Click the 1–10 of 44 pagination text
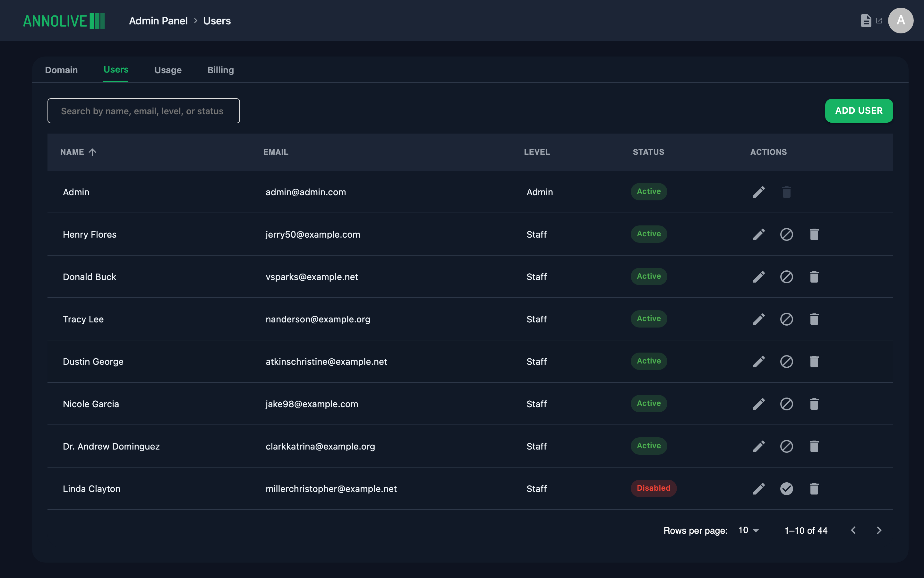The height and width of the screenshot is (578, 924). point(806,530)
